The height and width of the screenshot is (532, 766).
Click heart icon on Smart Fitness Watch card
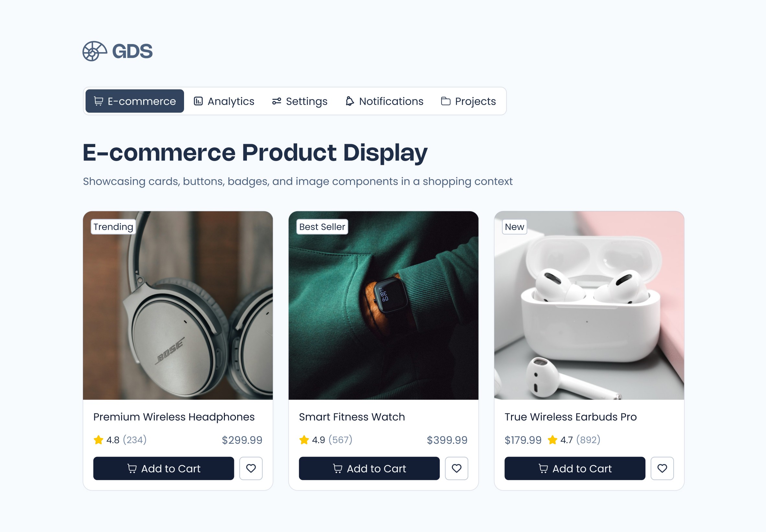pyautogui.click(x=457, y=468)
